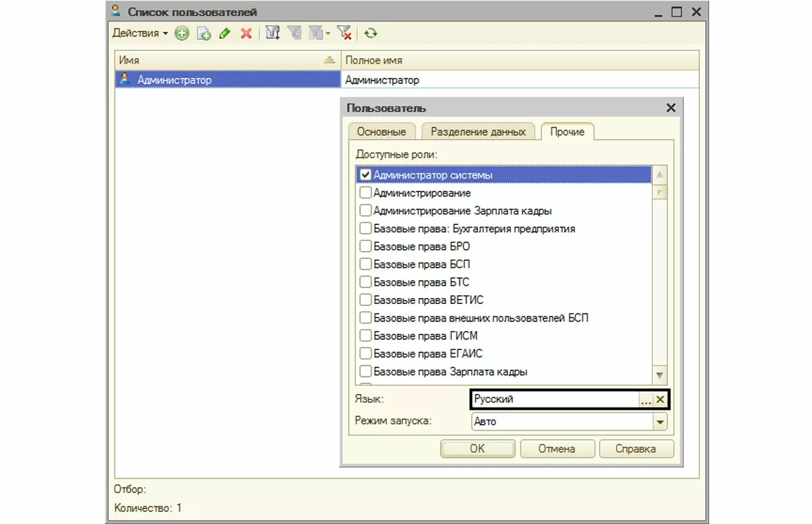Click the Copy user icon
This screenshot has width=812, height=524.
[204, 33]
